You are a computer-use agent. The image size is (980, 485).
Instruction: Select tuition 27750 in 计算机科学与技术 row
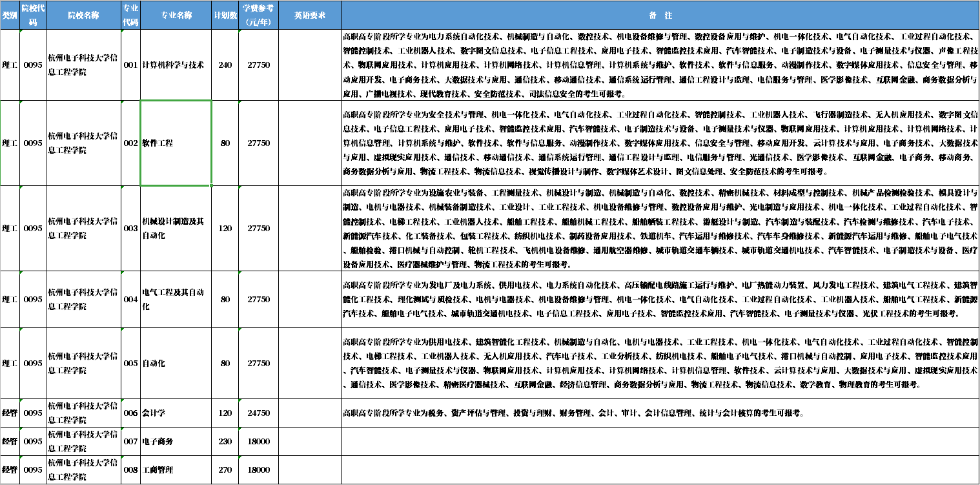point(258,65)
